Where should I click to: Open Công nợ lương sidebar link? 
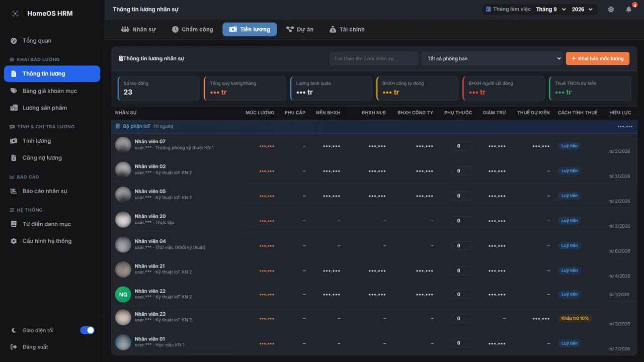pos(42,158)
